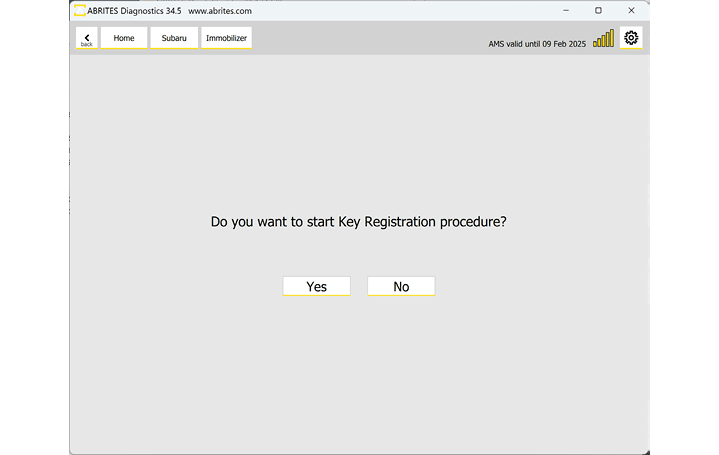
Task: Select the Subaru breadcrumb
Action: [174, 38]
